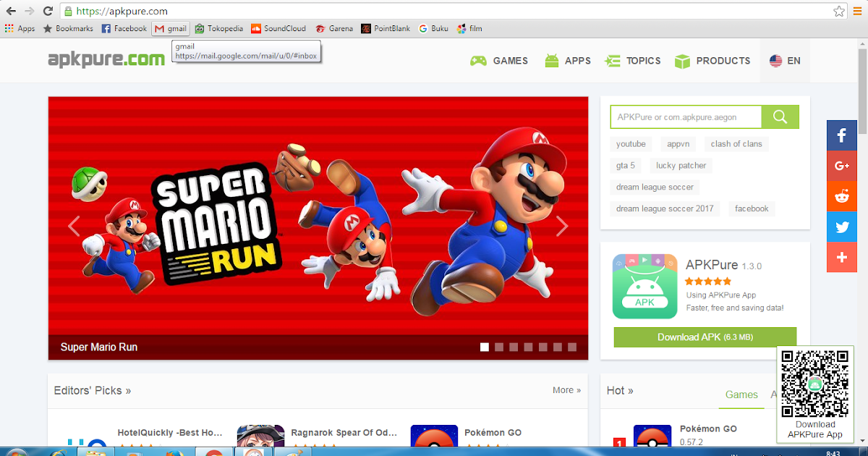The image size is (868, 456).
Task: Share page on Twitter sidebar button
Action: click(842, 227)
